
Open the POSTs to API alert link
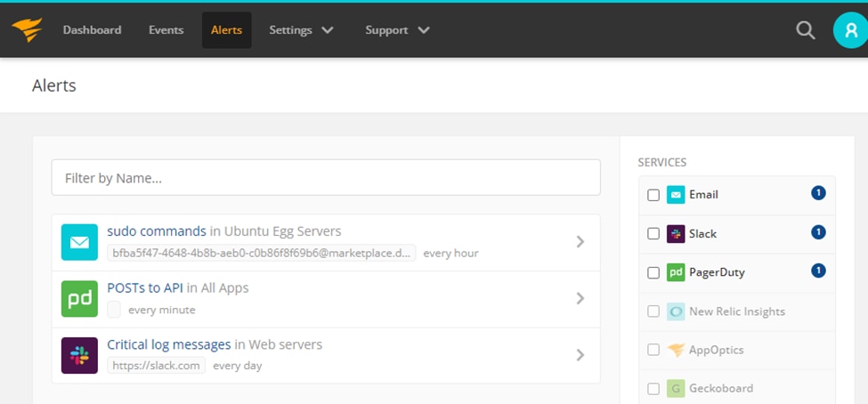(x=145, y=288)
